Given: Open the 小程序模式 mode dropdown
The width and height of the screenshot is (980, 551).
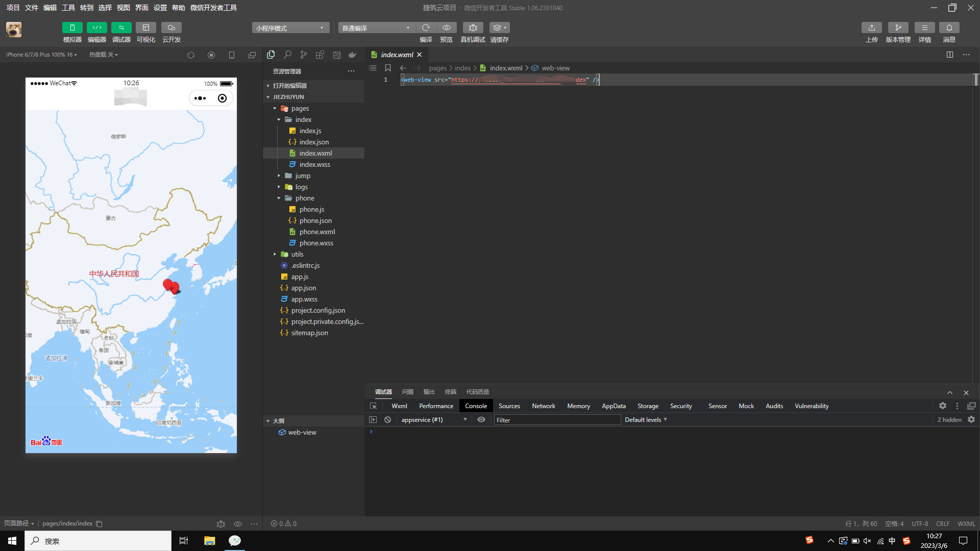Looking at the screenshot, I should point(290,28).
